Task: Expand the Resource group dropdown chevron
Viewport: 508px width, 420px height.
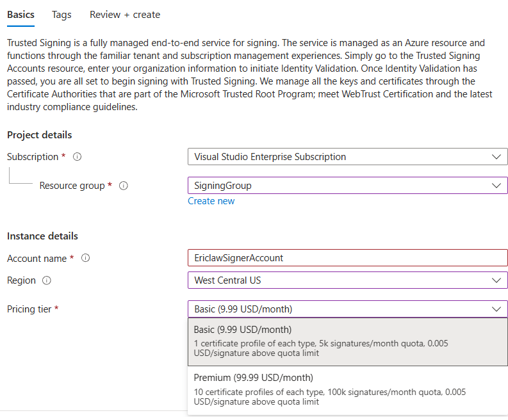Action: pos(496,186)
